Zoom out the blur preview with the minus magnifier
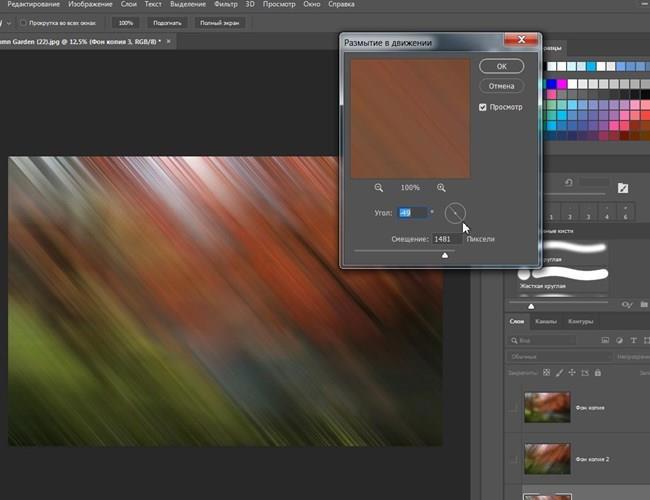The width and height of the screenshot is (650, 500). click(x=379, y=188)
